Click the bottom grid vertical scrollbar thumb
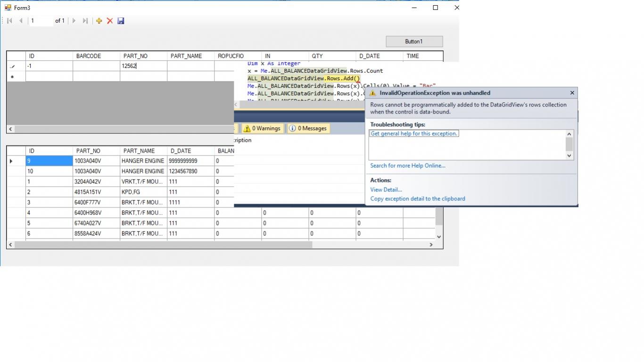644x362 pixels. (x=439, y=216)
